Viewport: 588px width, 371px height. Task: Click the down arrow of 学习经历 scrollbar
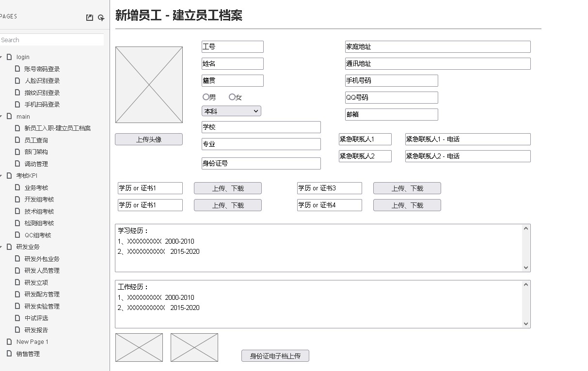click(x=526, y=267)
